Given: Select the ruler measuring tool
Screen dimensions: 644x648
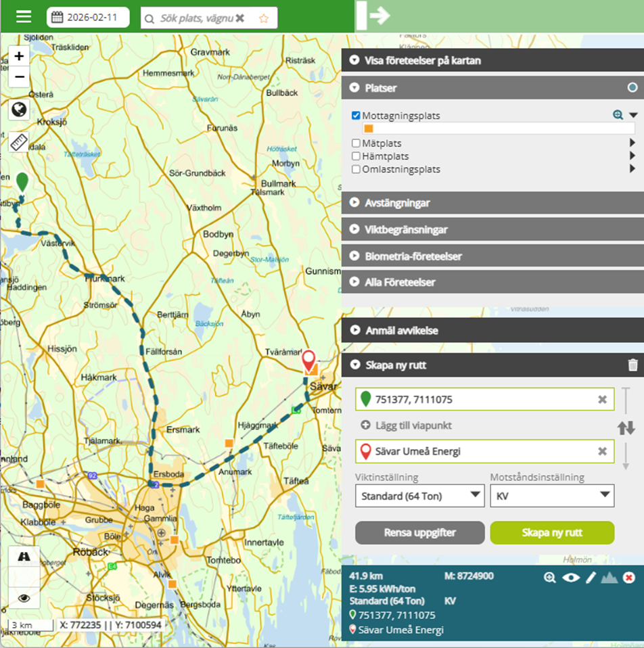Looking at the screenshot, I should (19, 141).
